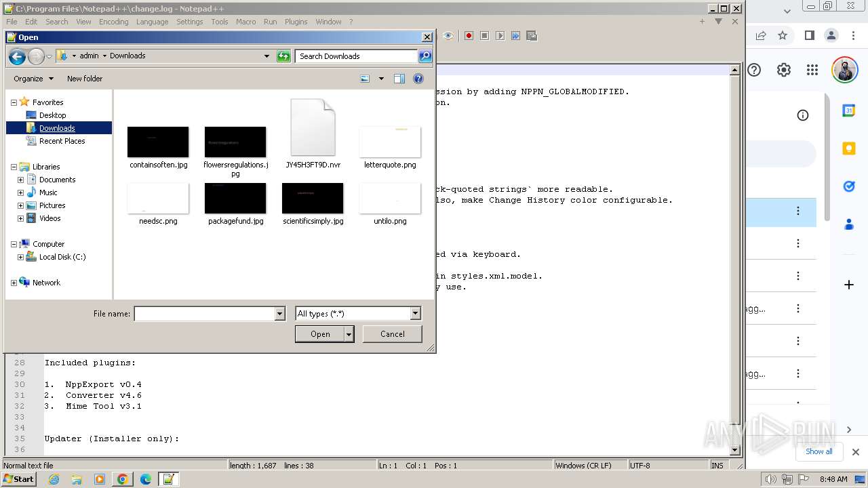868x488 pixels.
Task: Click the File name input field
Action: click(x=205, y=314)
